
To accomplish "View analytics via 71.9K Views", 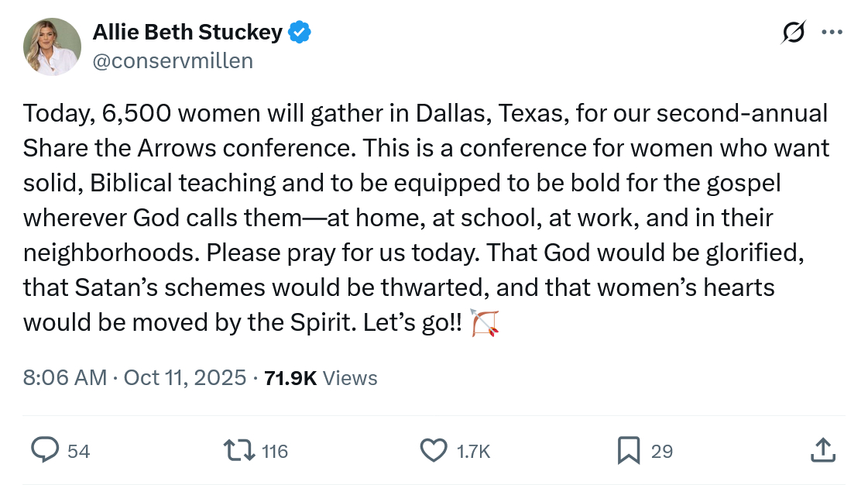I will (321, 378).
